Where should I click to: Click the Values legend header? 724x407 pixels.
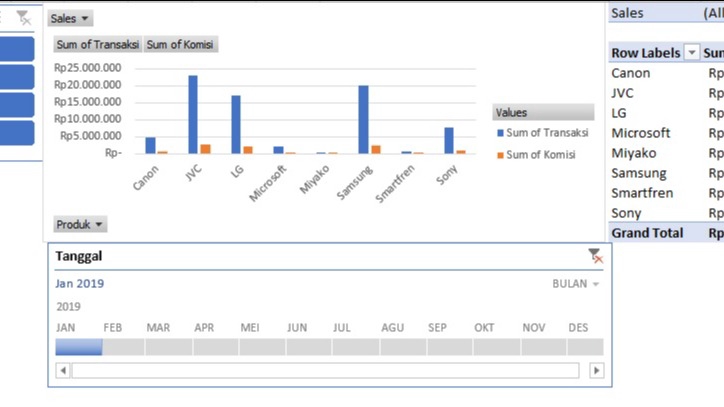pyautogui.click(x=543, y=112)
